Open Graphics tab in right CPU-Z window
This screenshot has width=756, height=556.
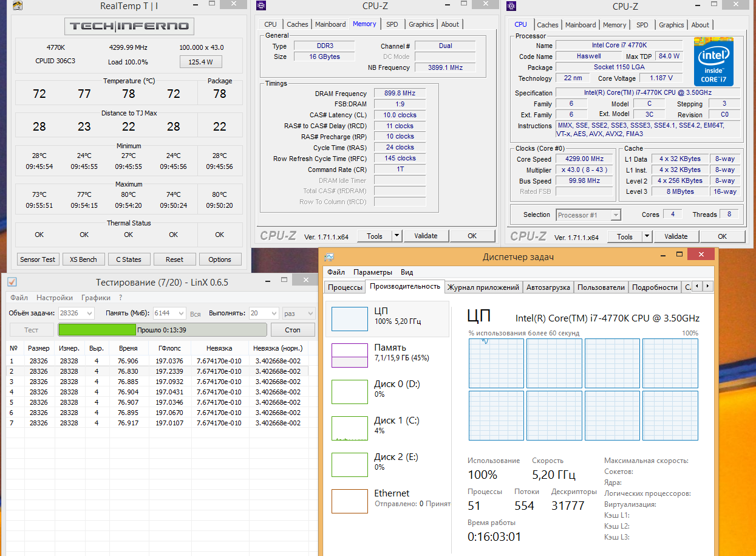[672, 25]
